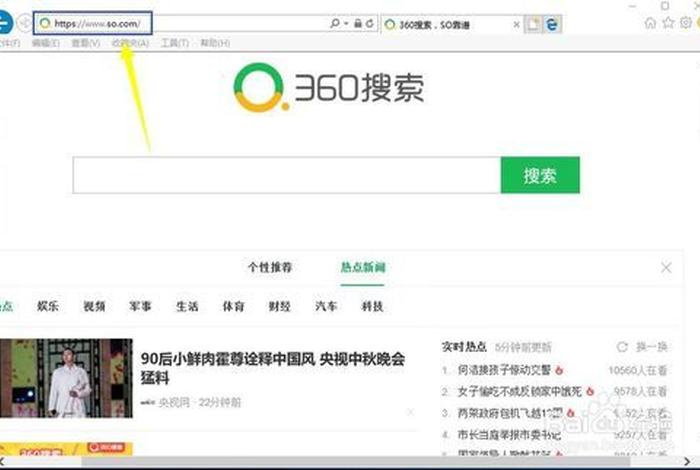Image resolution: width=700 pixels, height=470 pixels.
Task: Open the 编辑(E) menu
Action: pyautogui.click(x=46, y=43)
